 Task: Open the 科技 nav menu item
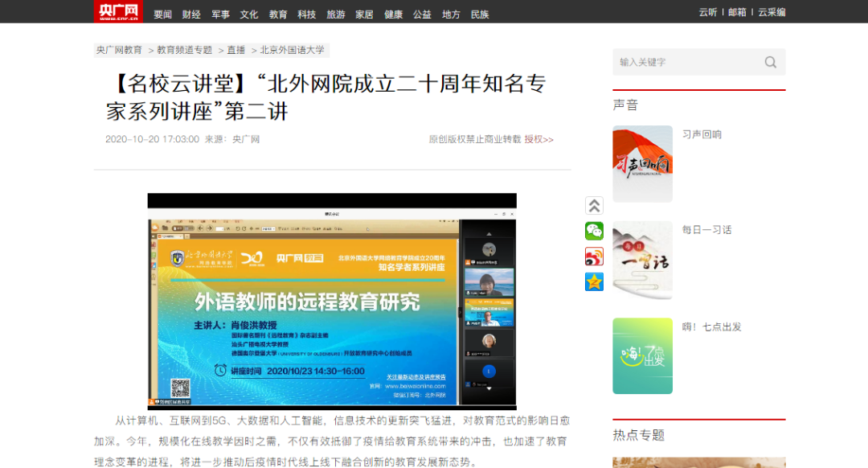[x=307, y=14]
